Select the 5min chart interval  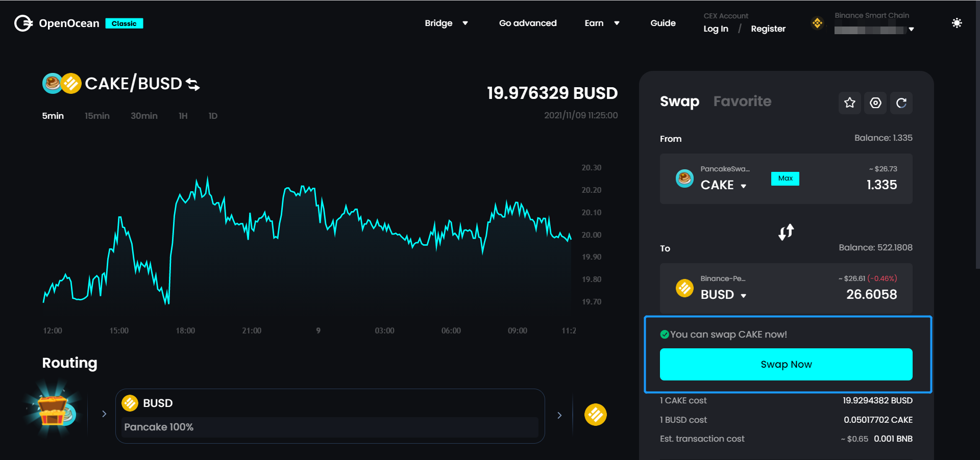pos(53,116)
